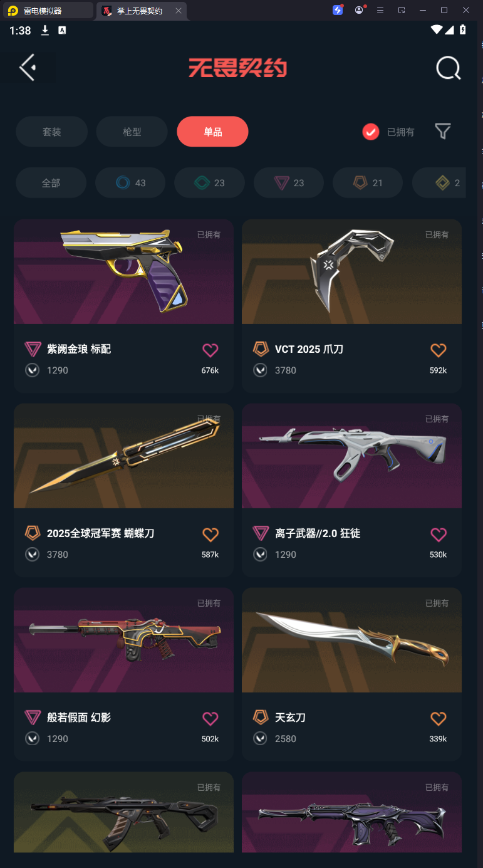This screenshot has width=483, height=868.
Task: Favorite the 紫阙金琅 标配 skin heart
Action: [210, 350]
